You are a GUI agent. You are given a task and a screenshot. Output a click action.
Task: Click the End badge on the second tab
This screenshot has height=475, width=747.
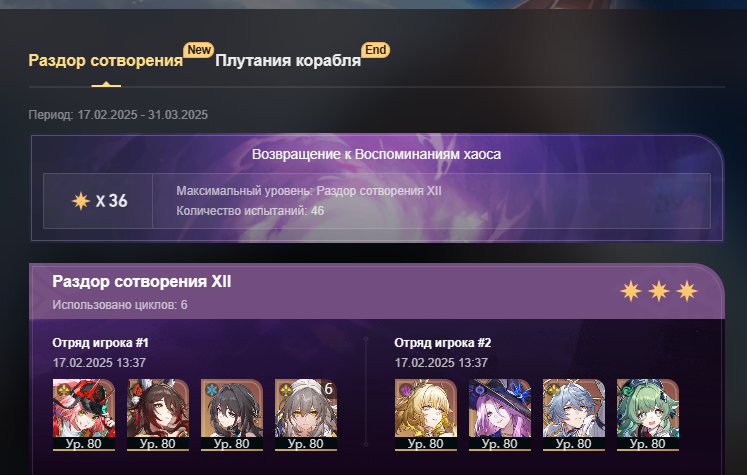375,50
